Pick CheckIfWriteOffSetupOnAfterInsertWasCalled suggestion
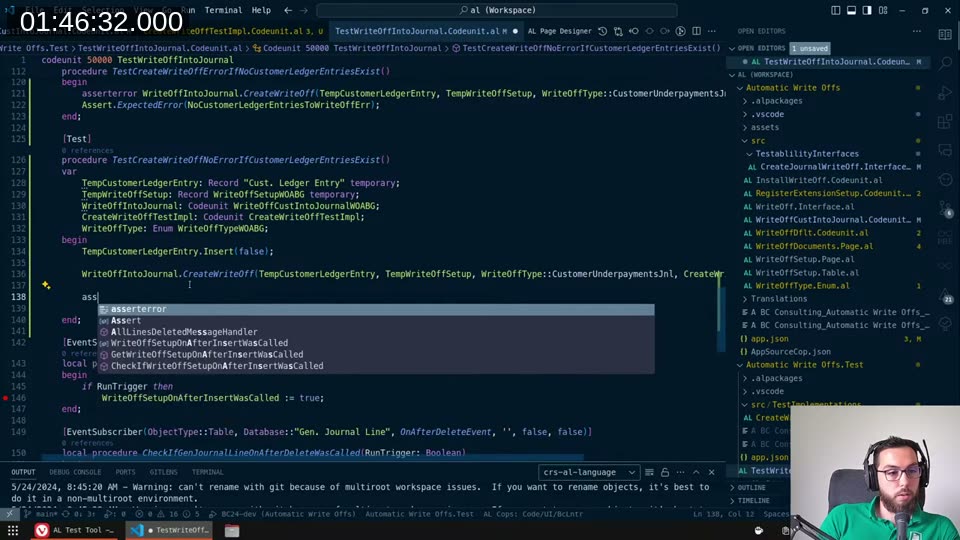The height and width of the screenshot is (540, 960). tap(376, 366)
